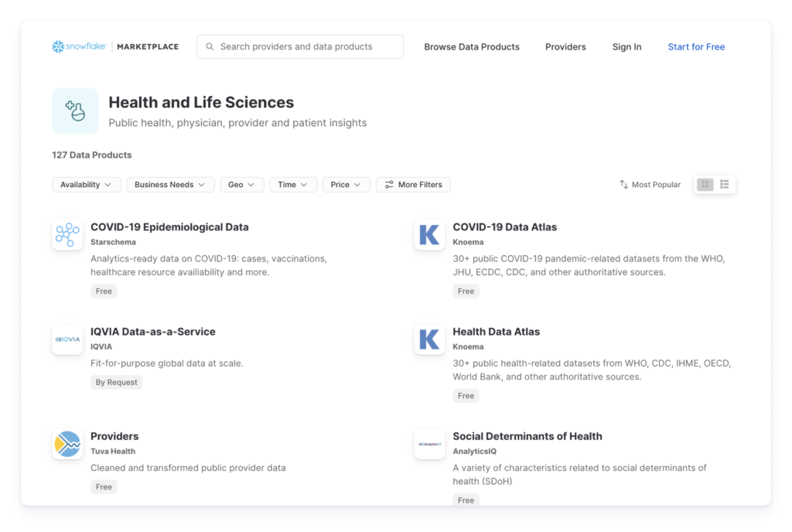
Task: Click the Starschema provider logo
Action: pos(67,234)
